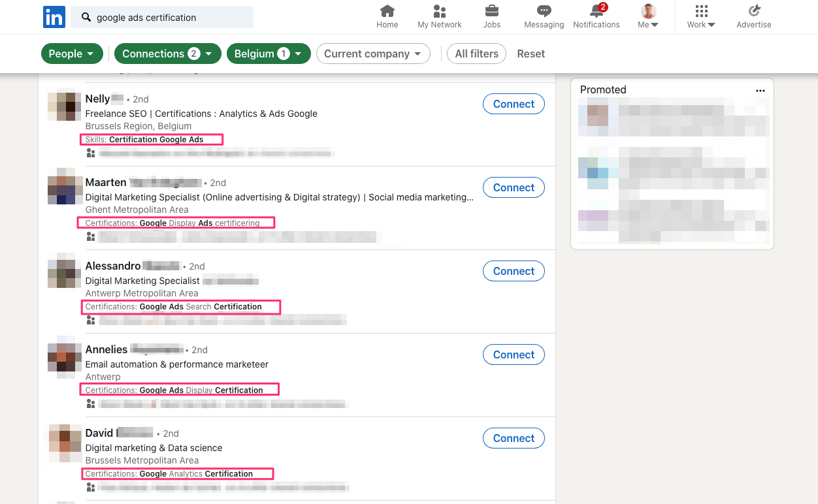Click the search magnifier icon

pyautogui.click(x=86, y=18)
